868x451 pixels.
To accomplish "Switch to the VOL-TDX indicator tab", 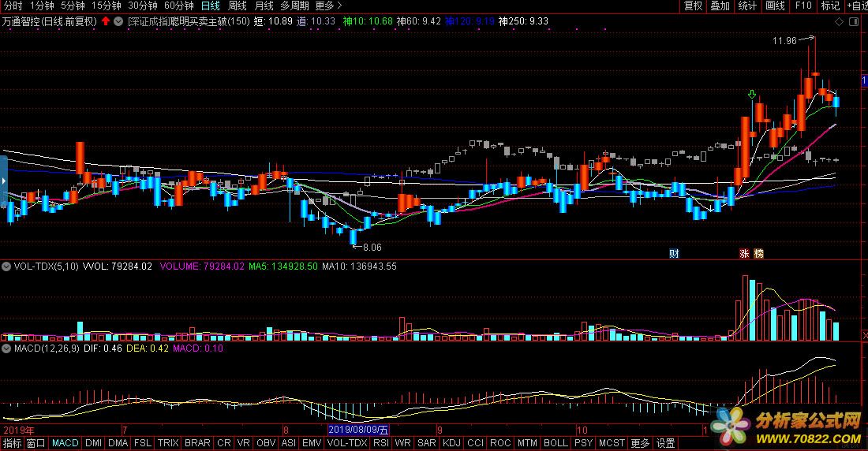I will pyautogui.click(x=347, y=443).
